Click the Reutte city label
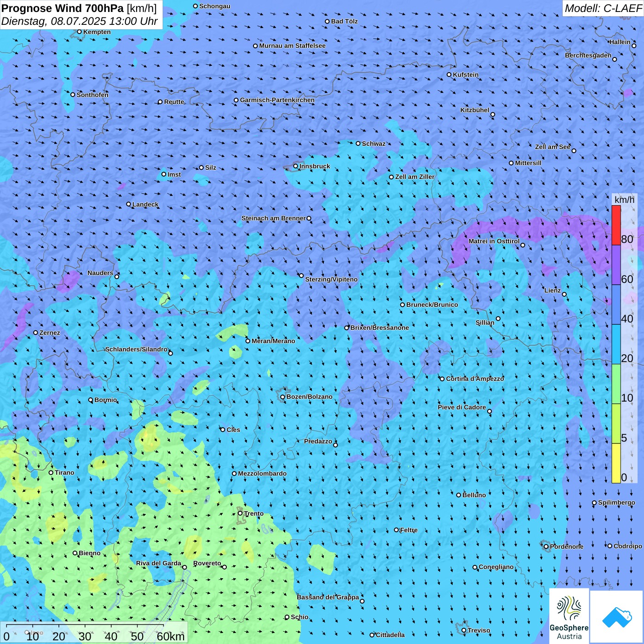 coord(174,102)
